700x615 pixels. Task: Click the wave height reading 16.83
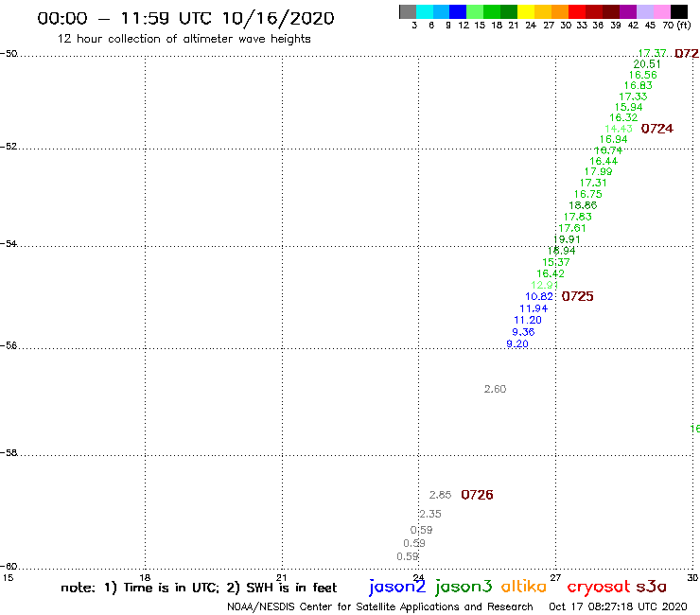[638, 86]
